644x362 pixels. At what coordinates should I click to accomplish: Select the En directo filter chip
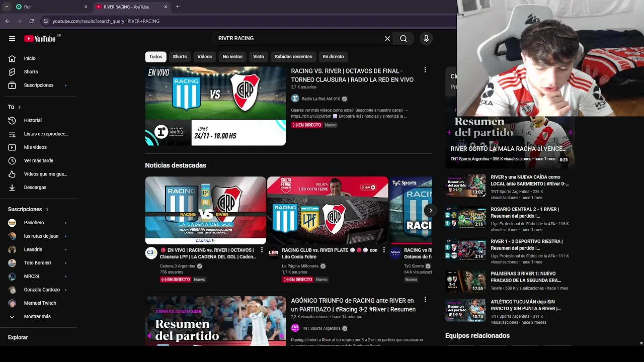pyautogui.click(x=334, y=57)
